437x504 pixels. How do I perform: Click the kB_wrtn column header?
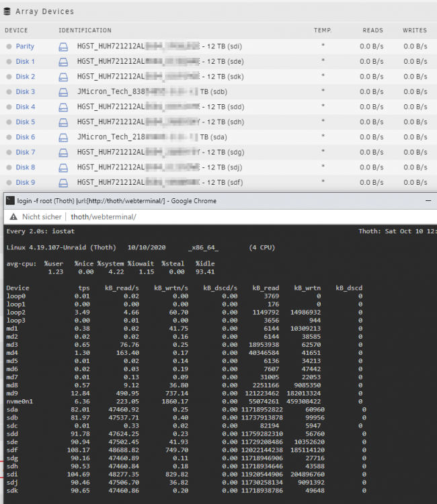307,288
